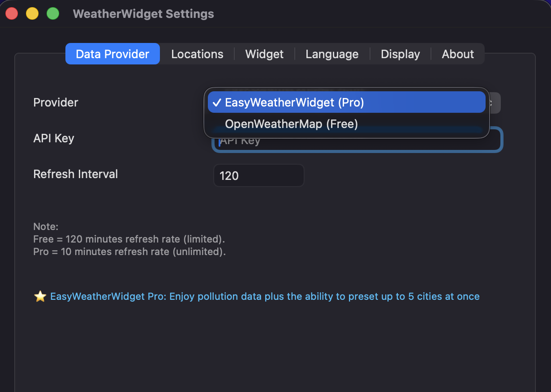Click the WeatherWidget Settings window title

(x=143, y=14)
